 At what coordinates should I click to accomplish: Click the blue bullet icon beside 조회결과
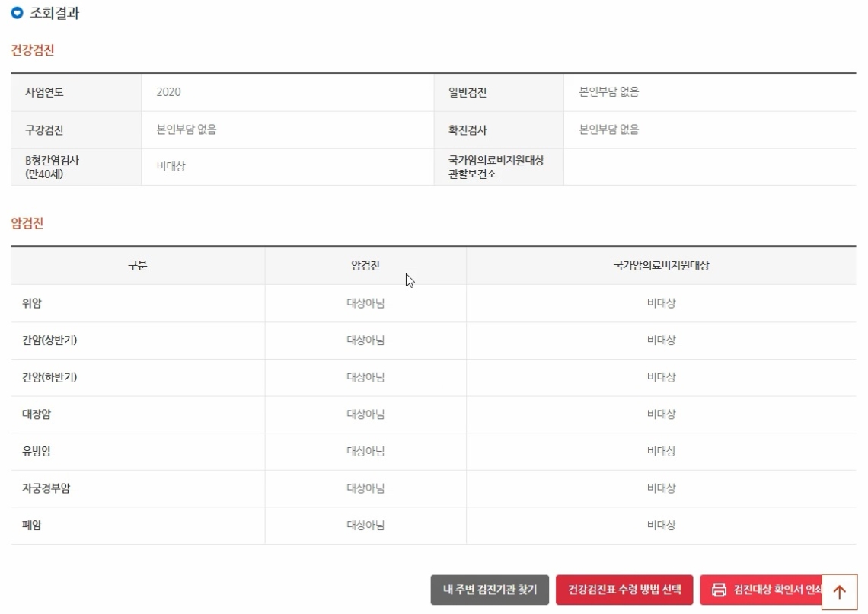pos(18,13)
